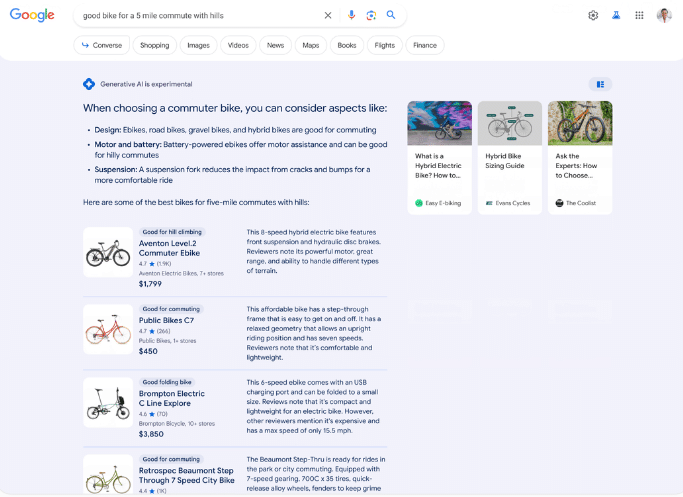Open the Converse chip
Screen dimensions: 683x497
(x=101, y=45)
